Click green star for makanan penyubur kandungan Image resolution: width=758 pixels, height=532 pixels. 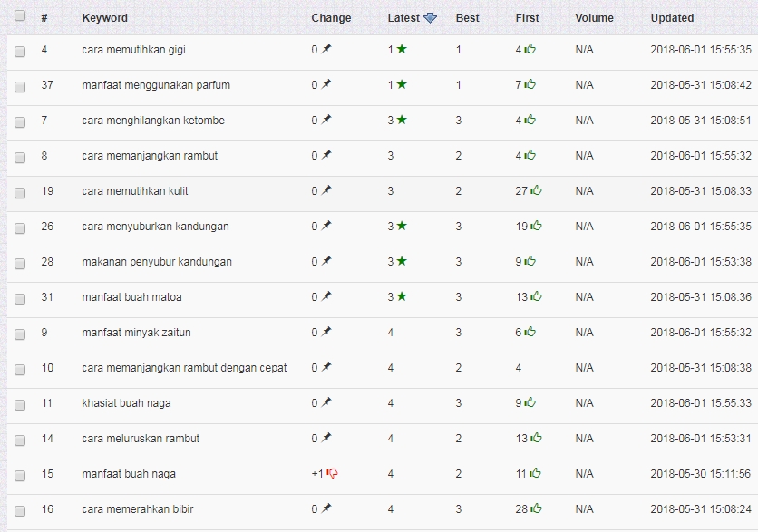(x=402, y=261)
